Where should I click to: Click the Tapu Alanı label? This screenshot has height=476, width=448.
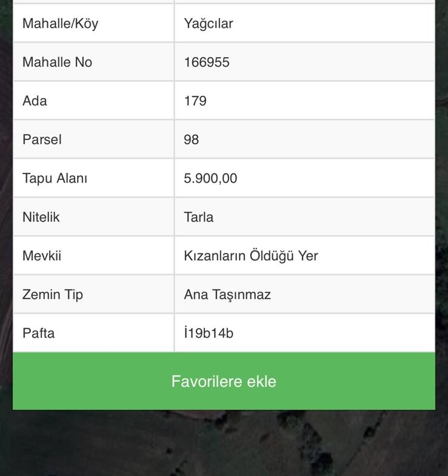[55, 178]
